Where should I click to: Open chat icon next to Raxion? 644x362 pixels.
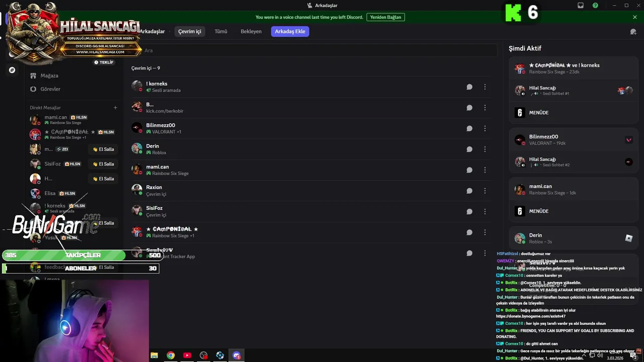469,191
